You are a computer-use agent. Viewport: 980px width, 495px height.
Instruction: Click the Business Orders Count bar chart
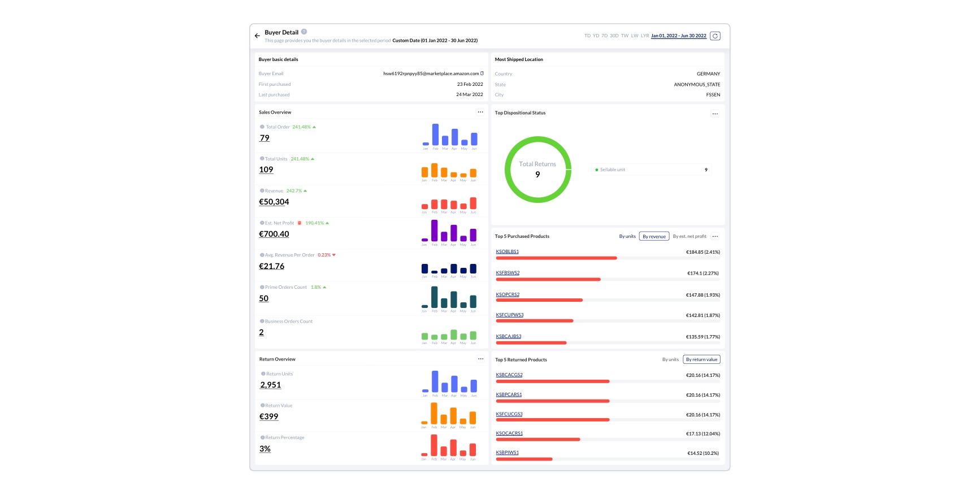[450, 336]
